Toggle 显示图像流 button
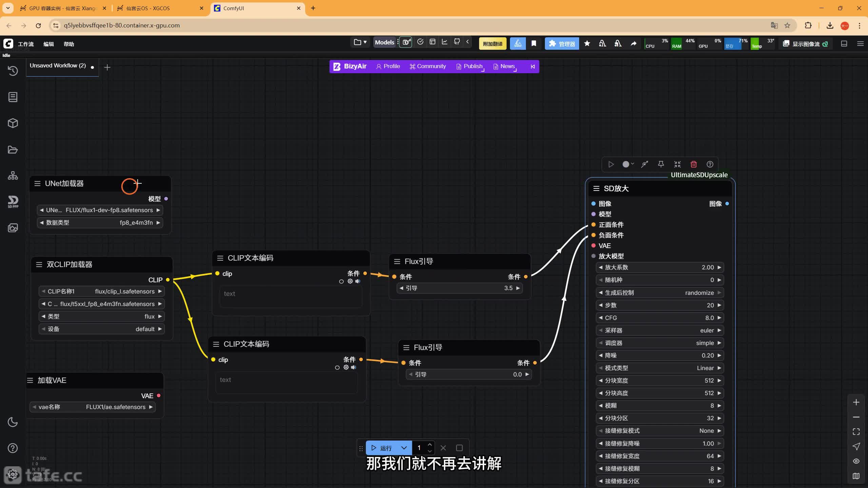The image size is (868, 488). 805,44
